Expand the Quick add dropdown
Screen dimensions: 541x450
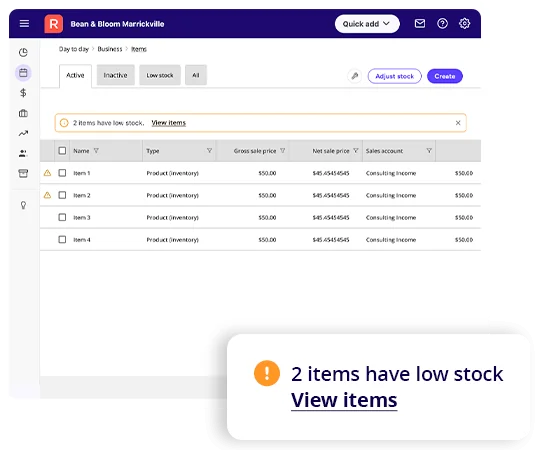(367, 24)
